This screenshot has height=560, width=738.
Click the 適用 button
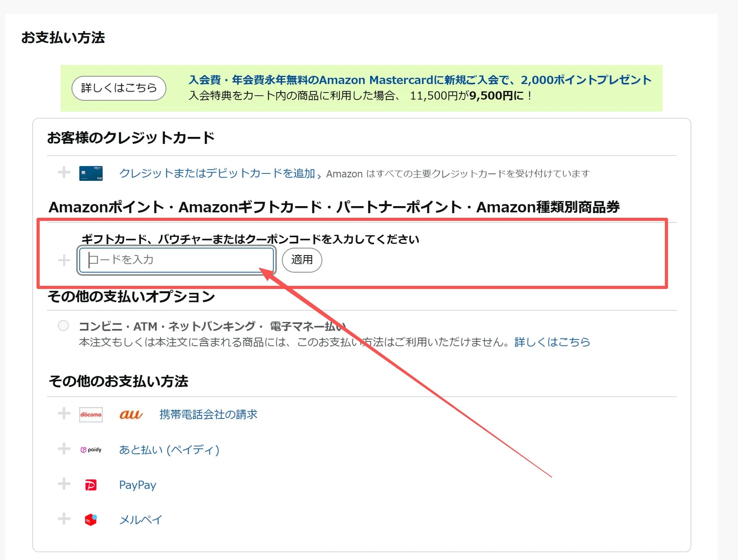click(302, 260)
